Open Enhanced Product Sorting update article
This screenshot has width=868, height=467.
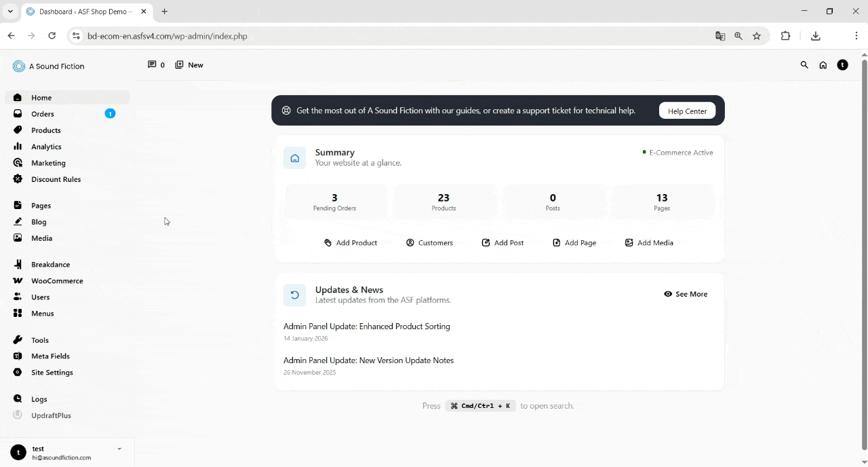click(367, 326)
